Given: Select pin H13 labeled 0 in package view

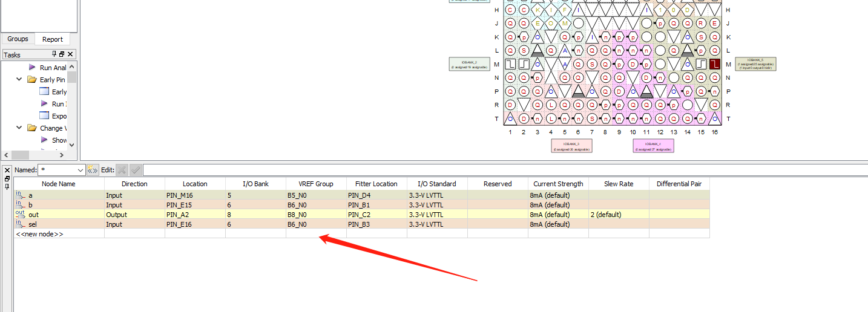Looking at the screenshot, I should [x=674, y=10].
